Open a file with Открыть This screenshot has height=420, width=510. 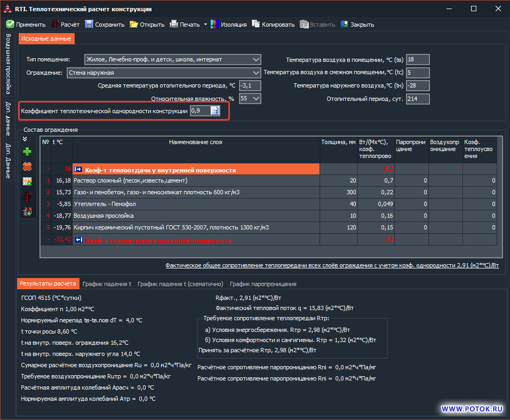coord(147,25)
